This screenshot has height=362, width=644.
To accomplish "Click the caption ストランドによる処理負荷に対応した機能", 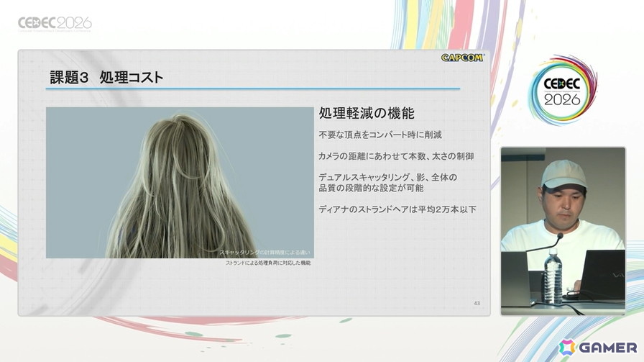I will pos(268,263).
